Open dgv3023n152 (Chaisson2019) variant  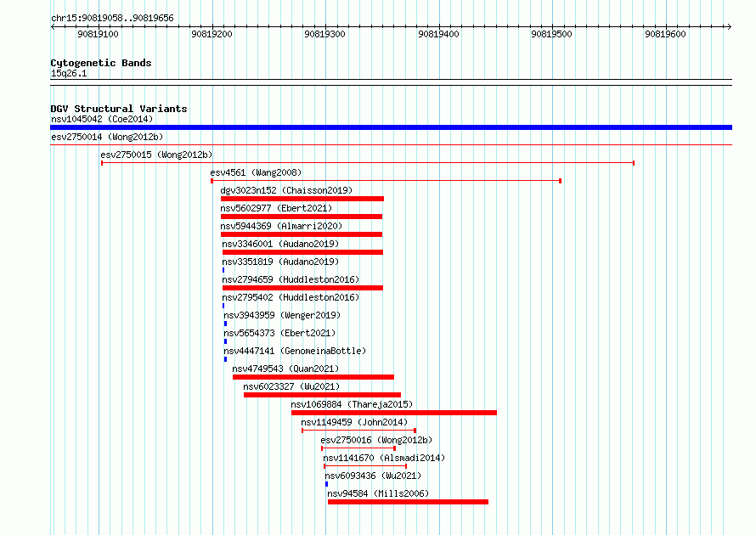[x=286, y=190]
